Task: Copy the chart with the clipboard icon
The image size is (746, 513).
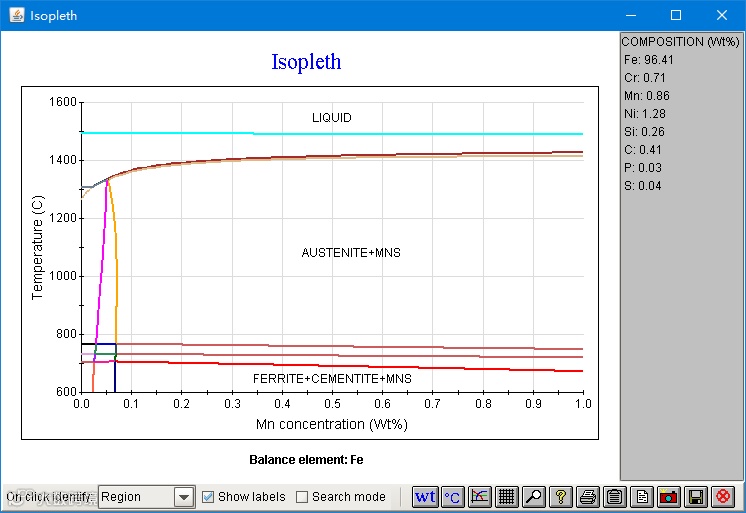Action: (x=615, y=497)
